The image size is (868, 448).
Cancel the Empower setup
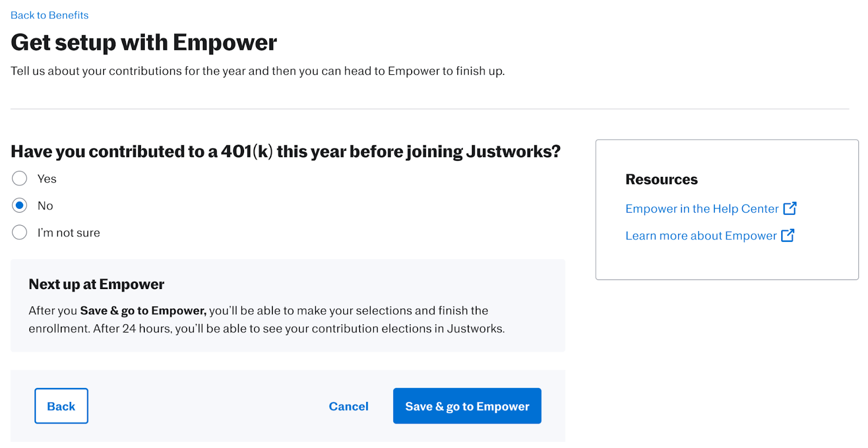click(x=348, y=406)
